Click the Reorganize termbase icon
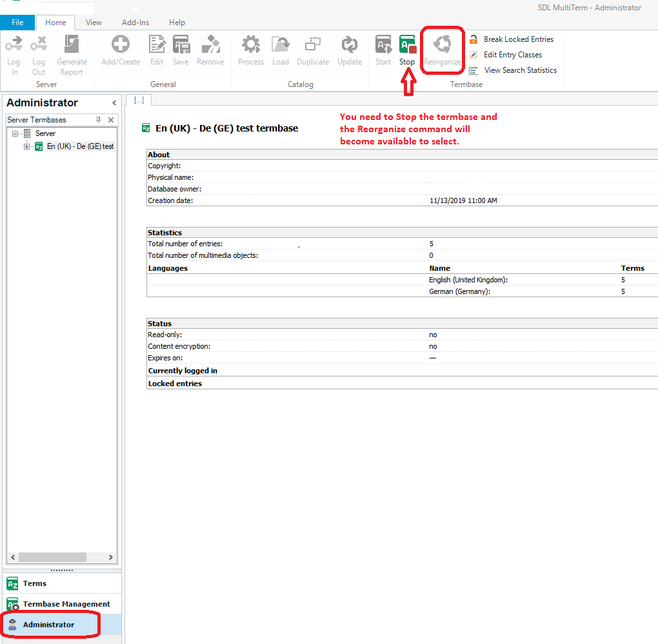 [443, 46]
